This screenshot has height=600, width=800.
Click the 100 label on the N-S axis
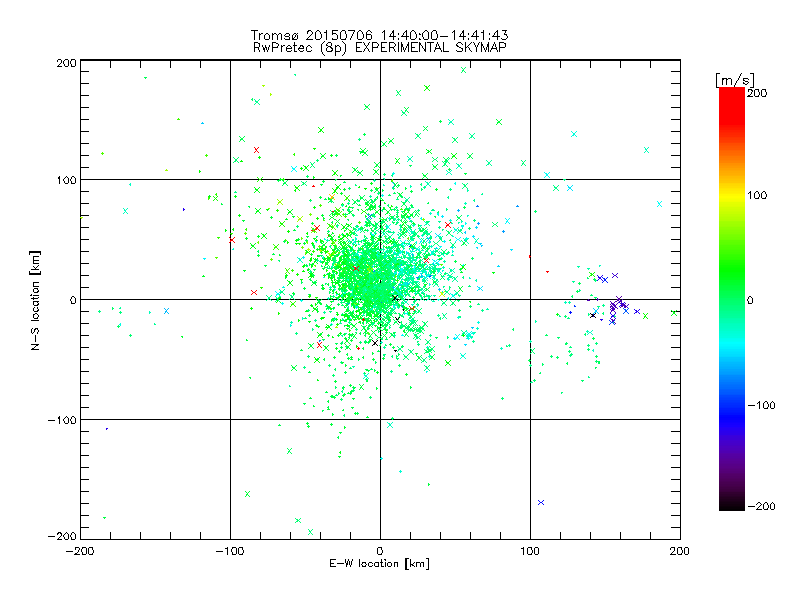pyautogui.click(x=67, y=180)
